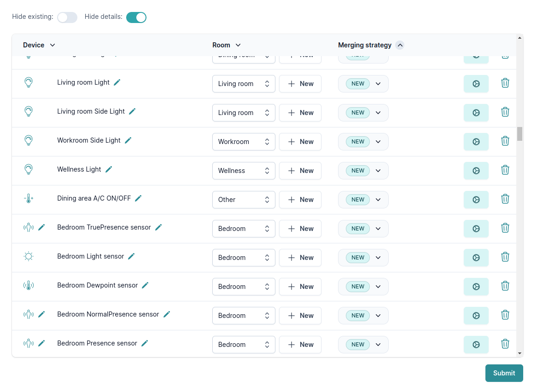537x392 pixels.
Task: Delete the Wellness Light row
Action: (505, 170)
